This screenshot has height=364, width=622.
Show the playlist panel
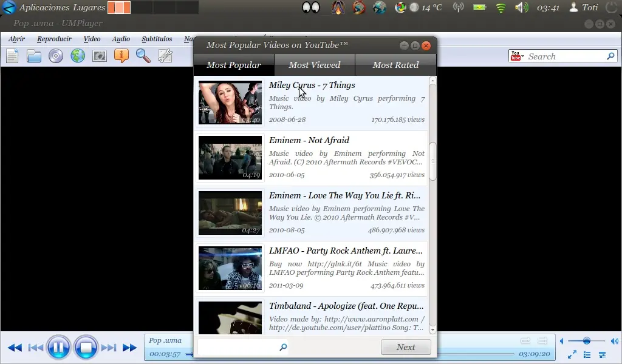[x=587, y=354]
